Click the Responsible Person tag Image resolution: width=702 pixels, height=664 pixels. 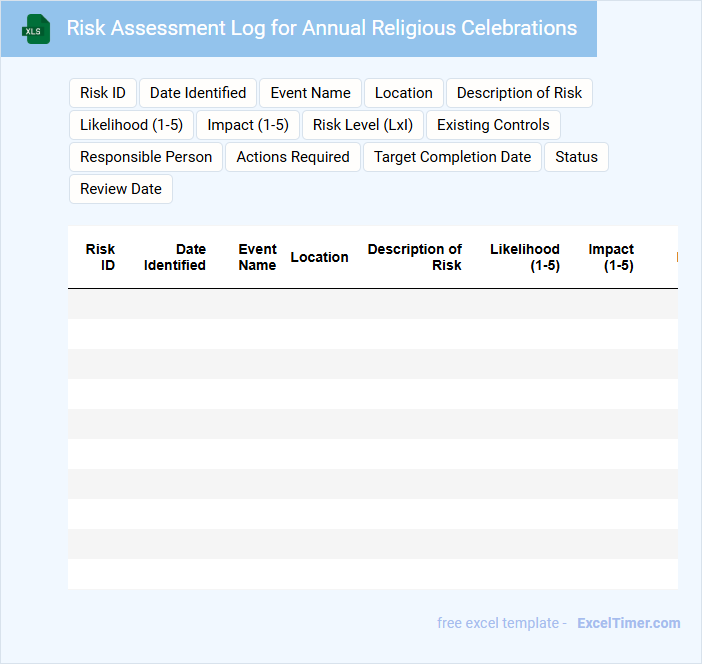click(146, 157)
